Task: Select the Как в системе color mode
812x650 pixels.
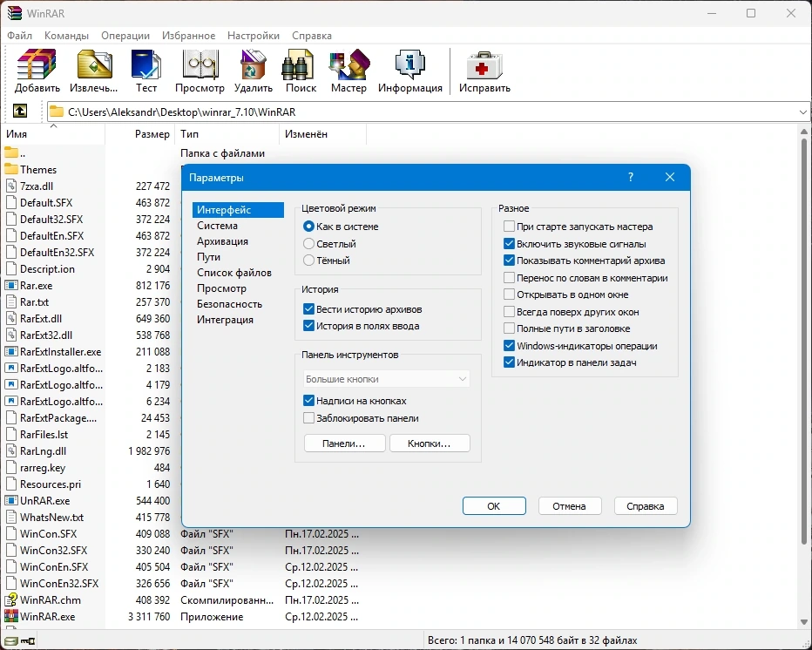Action: (308, 227)
